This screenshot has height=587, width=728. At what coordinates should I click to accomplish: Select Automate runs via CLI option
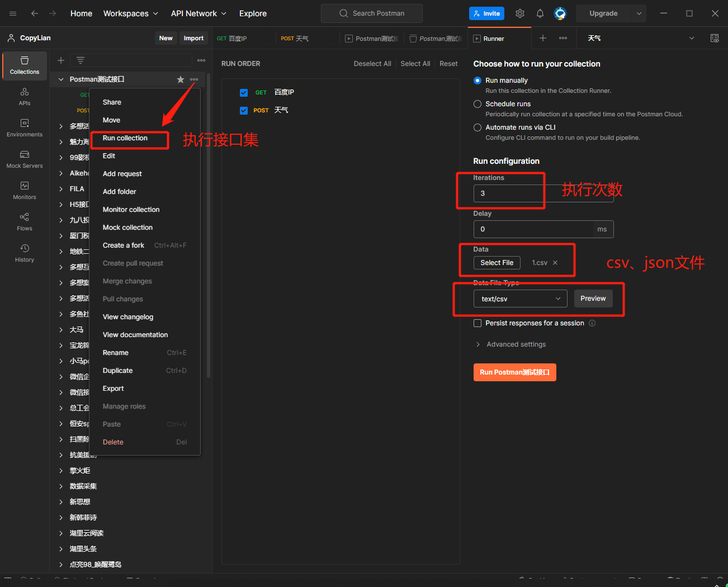pos(478,127)
